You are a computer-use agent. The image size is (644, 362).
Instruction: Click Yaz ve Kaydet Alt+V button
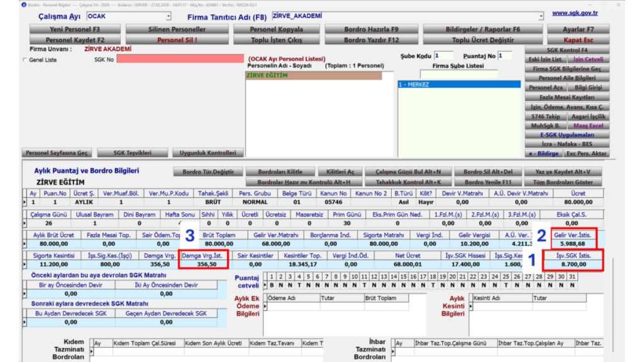tap(563, 172)
